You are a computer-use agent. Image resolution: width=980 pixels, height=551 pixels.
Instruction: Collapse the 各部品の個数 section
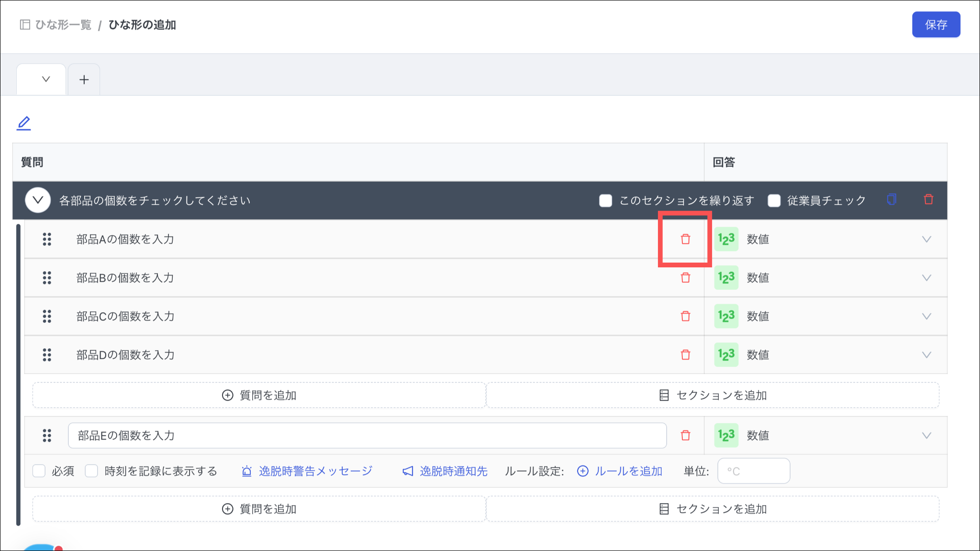point(38,200)
